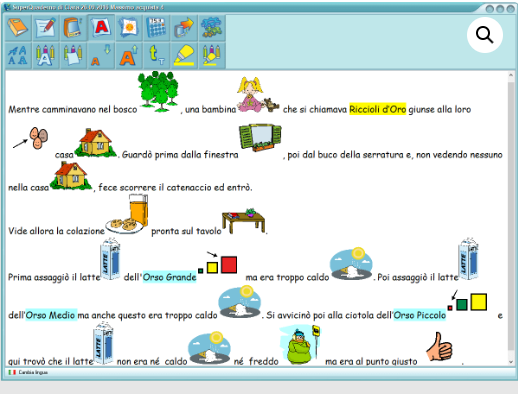Viewport: 525px width, 394px height.
Task: Click the magnifying glass search button
Action: pos(484,35)
